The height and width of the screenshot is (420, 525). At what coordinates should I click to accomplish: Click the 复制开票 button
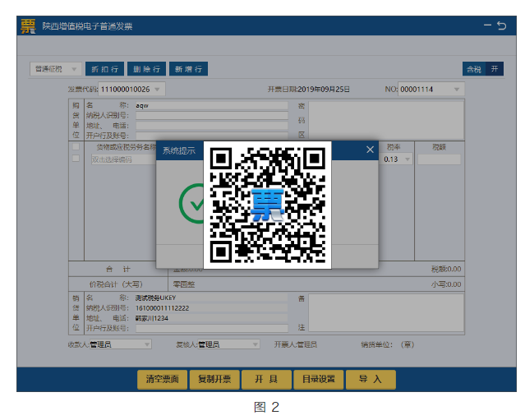click(x=214, y=379)
